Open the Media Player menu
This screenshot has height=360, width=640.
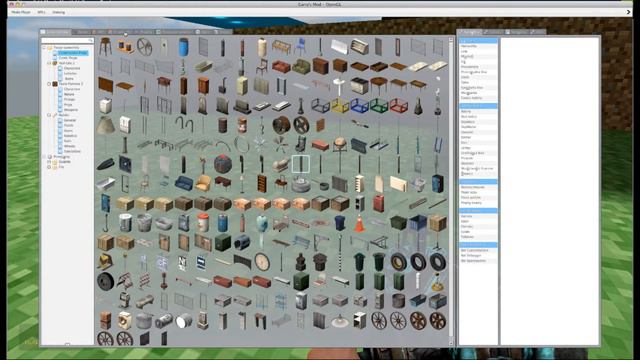pos(21,12)
